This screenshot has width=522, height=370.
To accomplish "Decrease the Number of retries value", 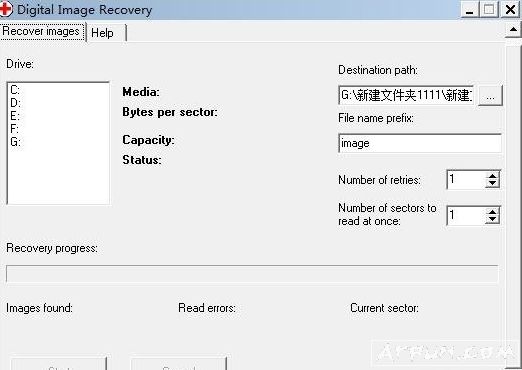I will [x=492, y=183].
